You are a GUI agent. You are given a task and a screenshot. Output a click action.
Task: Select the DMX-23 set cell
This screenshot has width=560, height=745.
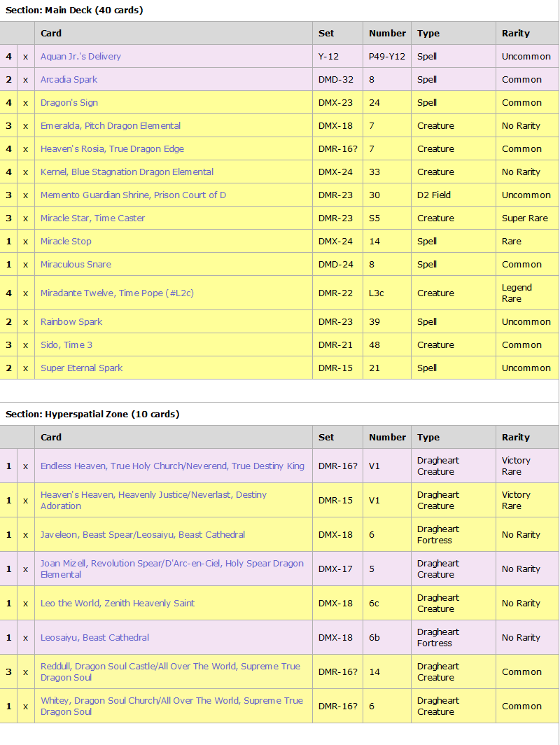[337, 103]
